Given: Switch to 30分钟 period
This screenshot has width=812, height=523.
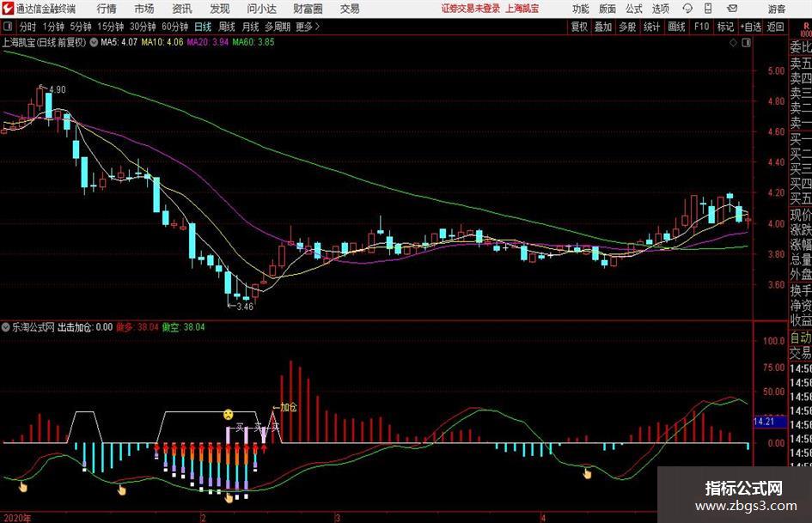Looking at the screenshot, I should point(143,27).
